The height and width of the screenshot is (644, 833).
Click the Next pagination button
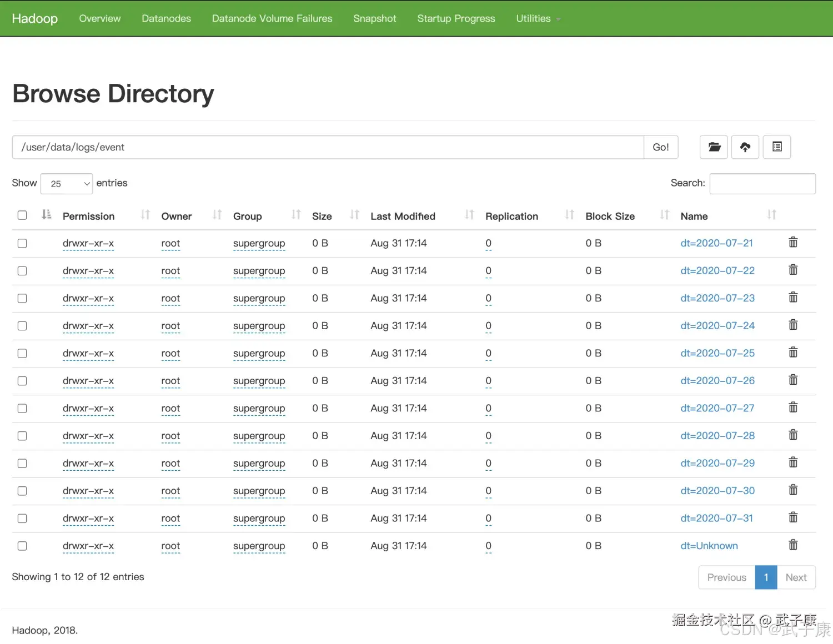[796, 577]
